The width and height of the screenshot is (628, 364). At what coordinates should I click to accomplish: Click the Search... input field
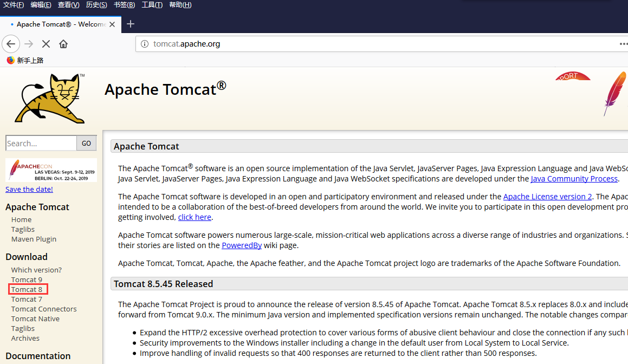click(41, 144)
